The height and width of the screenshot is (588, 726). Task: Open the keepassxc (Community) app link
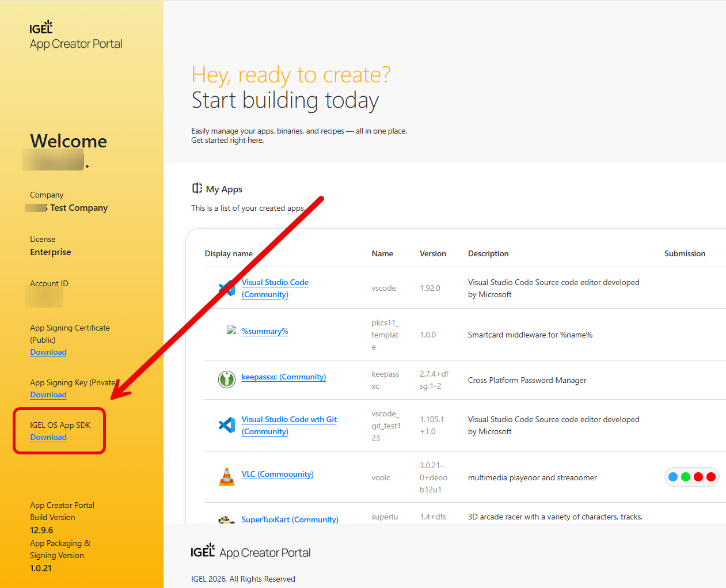[x=283, y=377]
